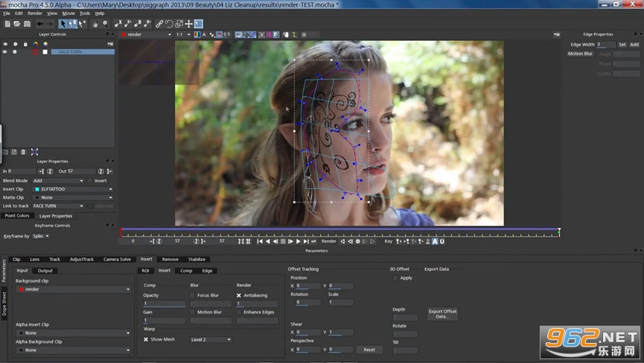Click the red swatch on FACE TURN layer
644x363 pixels.
[x=35, y=51]
